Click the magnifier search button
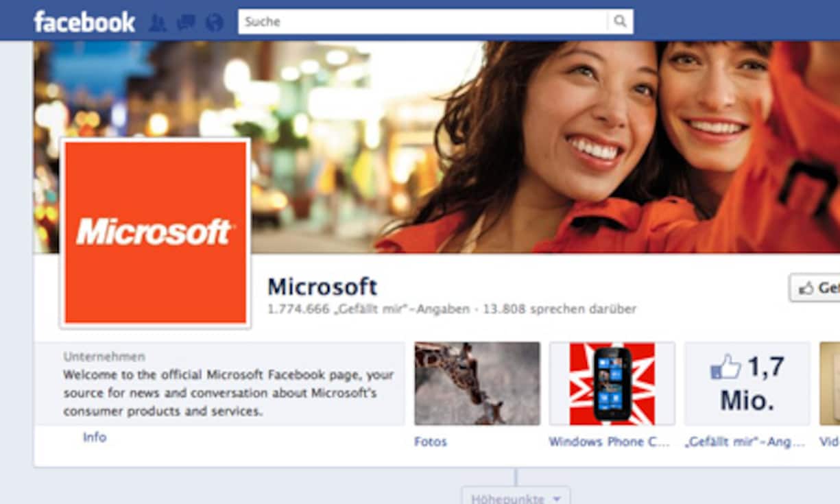The image size is (840, 504). point(620,22)
